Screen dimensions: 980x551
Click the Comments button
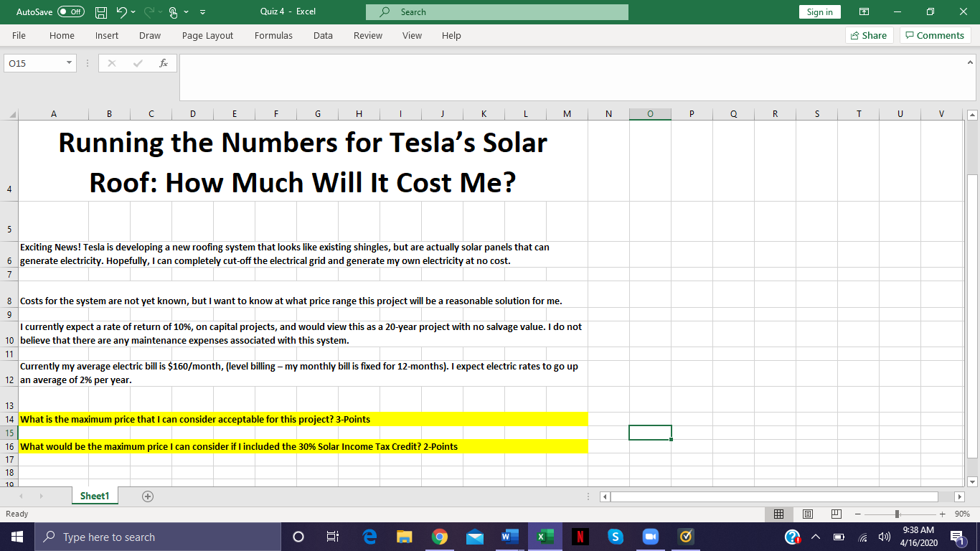tap(935, 35)
